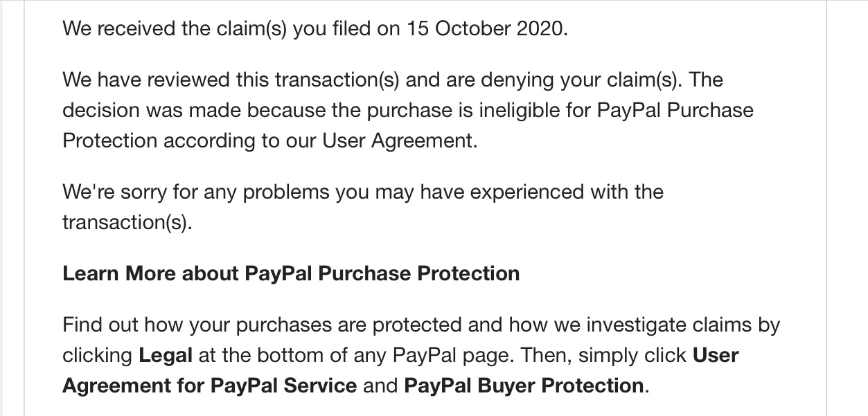The height and width of the screenshot is (416, 868).
Task: Click the We're sorry for any problems text
Action: coord(195,192)
